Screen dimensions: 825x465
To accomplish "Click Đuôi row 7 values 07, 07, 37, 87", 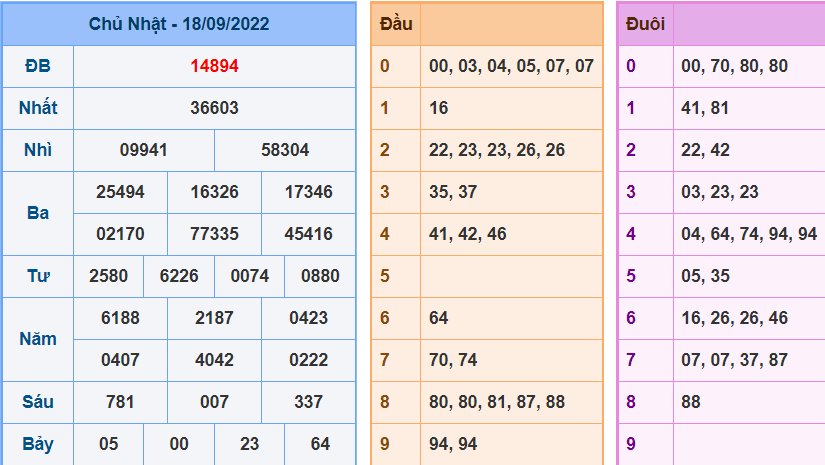I will pyautogui.click(x=735, y=360).
